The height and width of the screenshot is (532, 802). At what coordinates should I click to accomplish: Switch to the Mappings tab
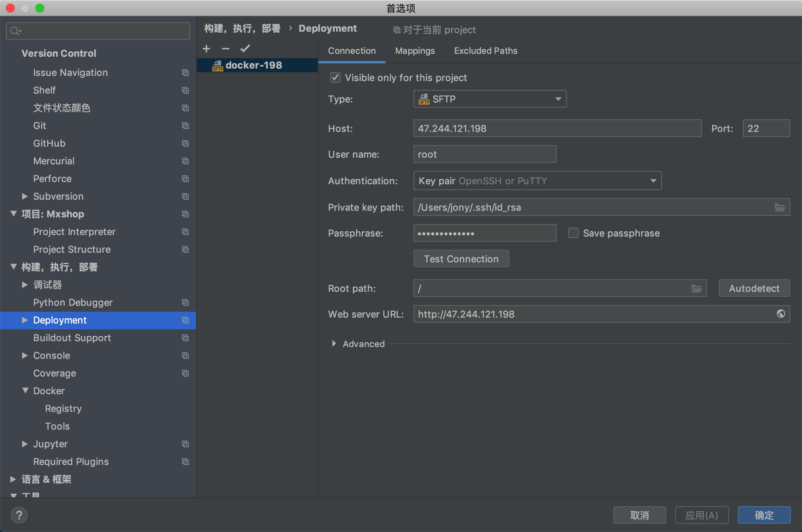[415, 51]
